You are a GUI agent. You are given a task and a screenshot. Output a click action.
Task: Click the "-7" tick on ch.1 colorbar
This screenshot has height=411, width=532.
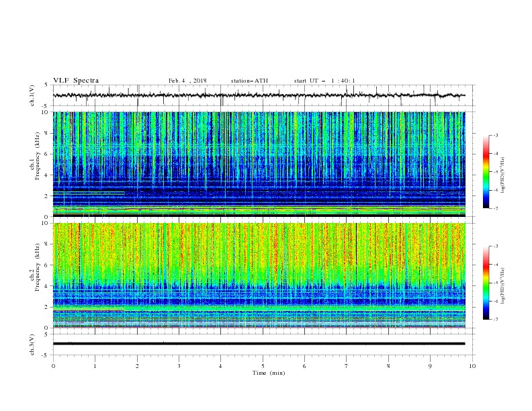pos(496,208)
